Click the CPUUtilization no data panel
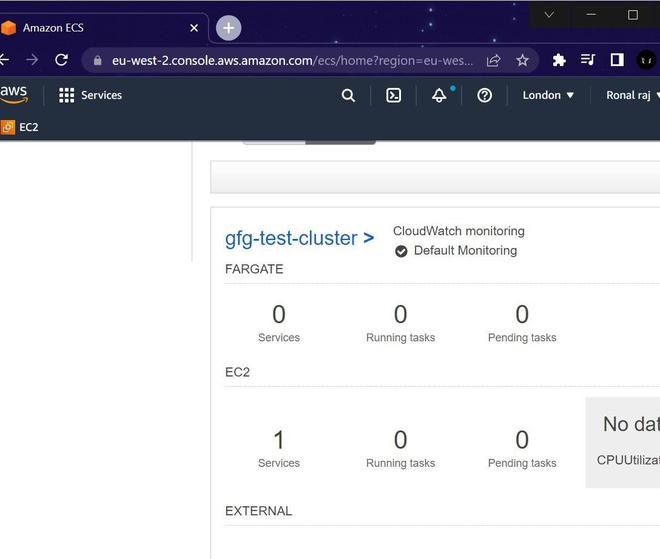 pos(623,442)
